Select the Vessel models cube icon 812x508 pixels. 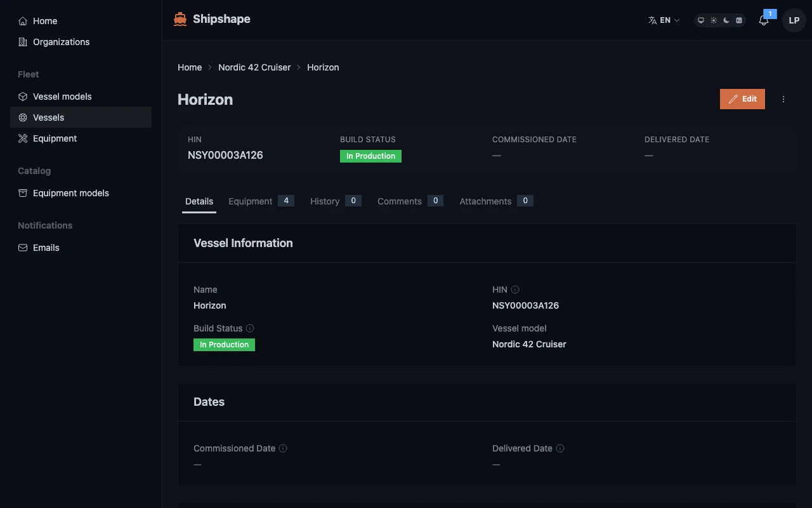click(x=23, y=97)
